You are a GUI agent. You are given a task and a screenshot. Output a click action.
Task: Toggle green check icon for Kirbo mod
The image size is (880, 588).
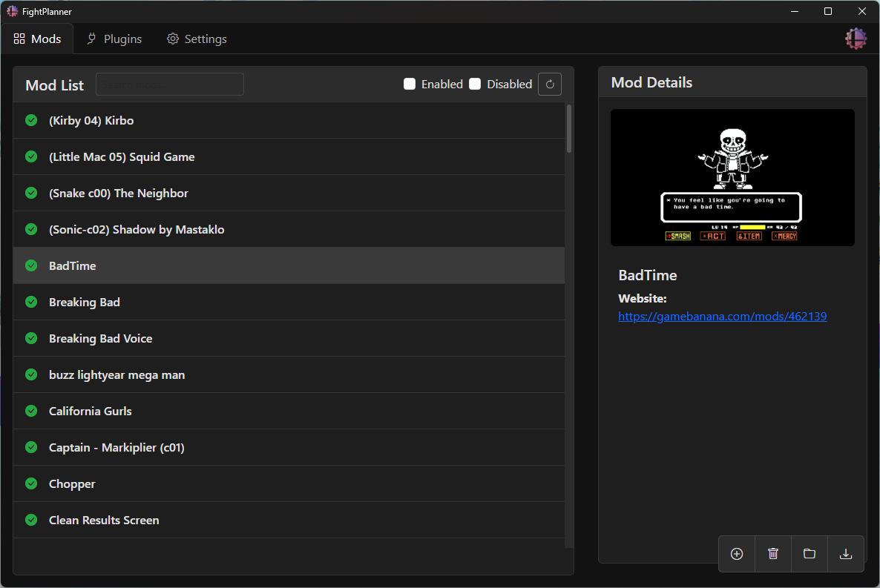(31, 120)
